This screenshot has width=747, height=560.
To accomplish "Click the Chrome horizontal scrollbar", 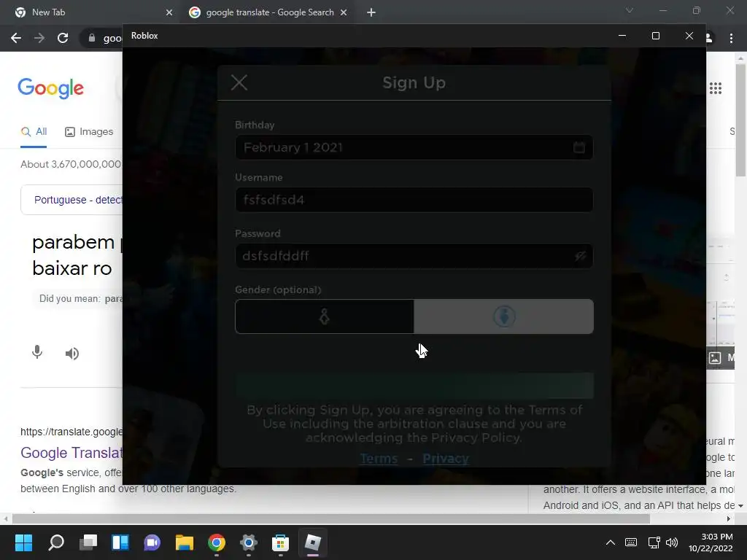I will coord(331,518).
